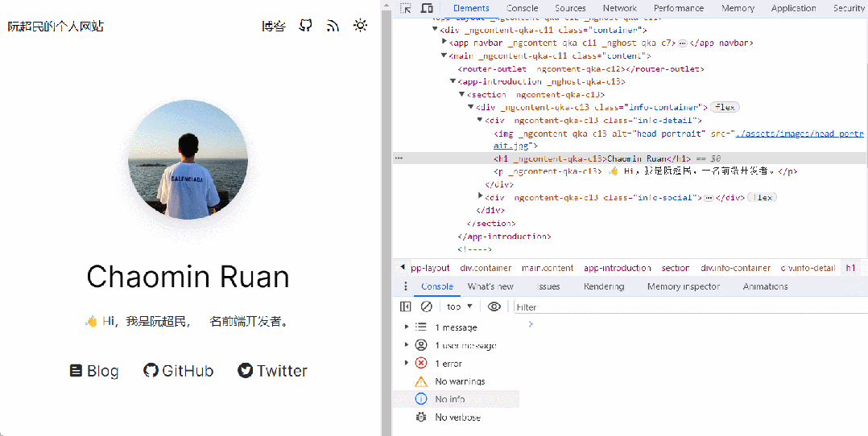The width and height of the screenshot is (868, 436).
Task: Open the 博客 link in the navbar
Action: click(x=274, y=26)
